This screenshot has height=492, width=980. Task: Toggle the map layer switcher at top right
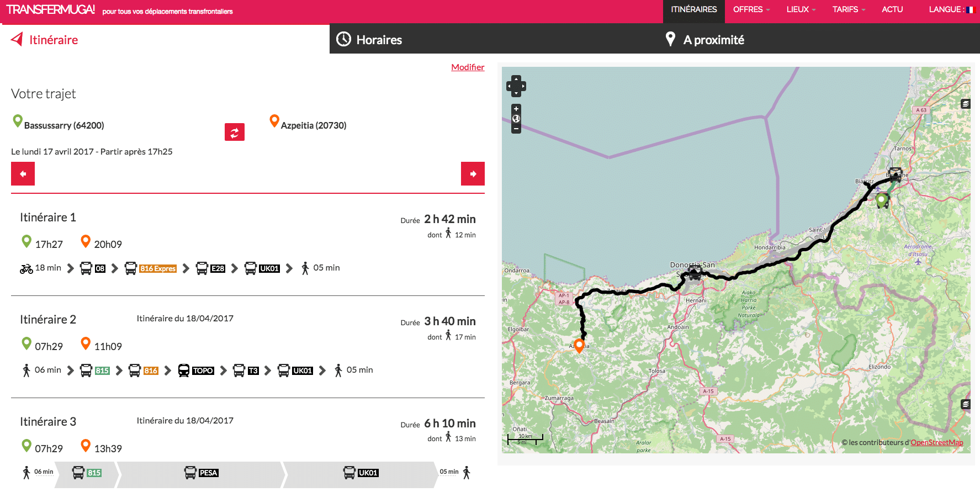click(x=965, y=104)
